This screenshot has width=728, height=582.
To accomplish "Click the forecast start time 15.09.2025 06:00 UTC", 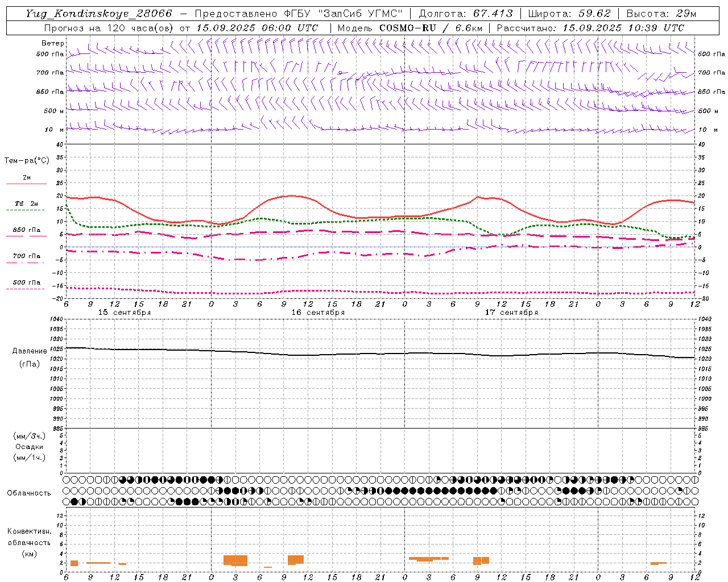I will click(257, 28).
